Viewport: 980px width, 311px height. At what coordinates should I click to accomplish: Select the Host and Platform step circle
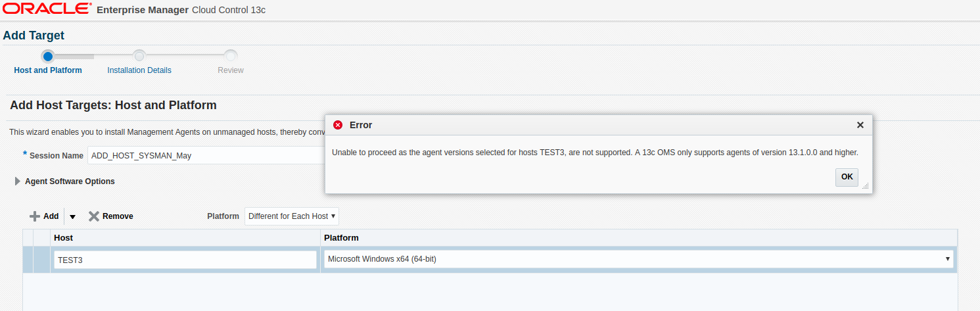click(x=47, y=56)
